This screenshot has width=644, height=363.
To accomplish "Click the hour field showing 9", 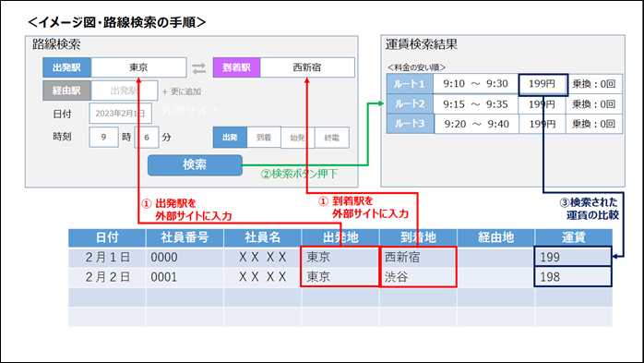I will tap(103, 138).
